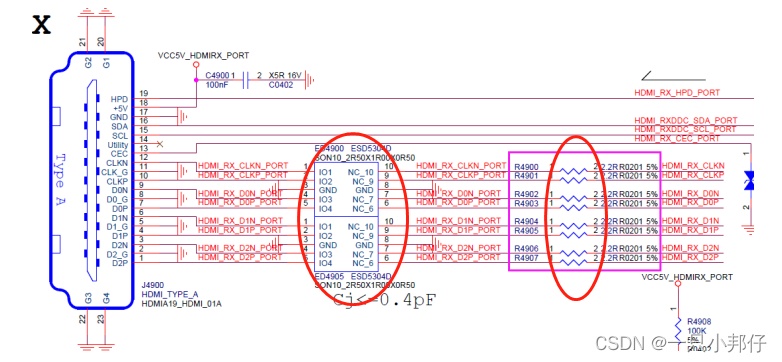Click the R4904 designator
The height and width of the screenshot is (362, 782).
coord(527,221)
